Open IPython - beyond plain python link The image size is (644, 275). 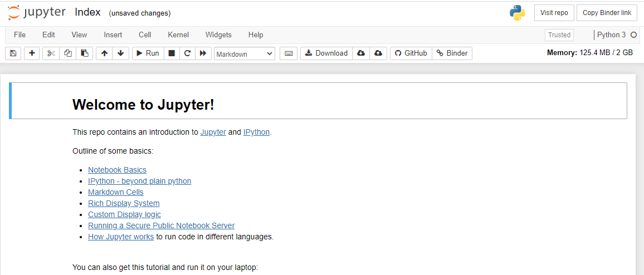pyautogui.click(x=140, y=181)
